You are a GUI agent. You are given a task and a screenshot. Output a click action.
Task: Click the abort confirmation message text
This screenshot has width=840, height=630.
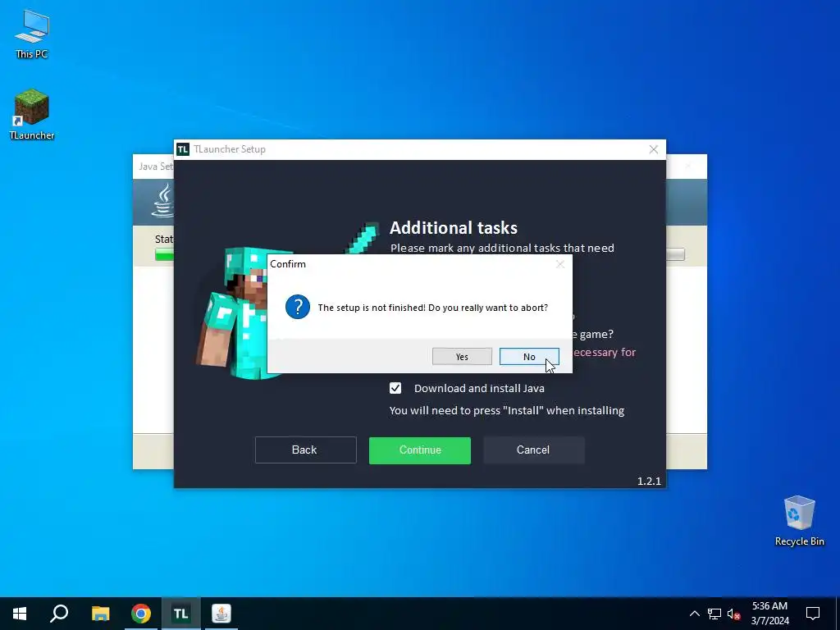coord(433,308)
